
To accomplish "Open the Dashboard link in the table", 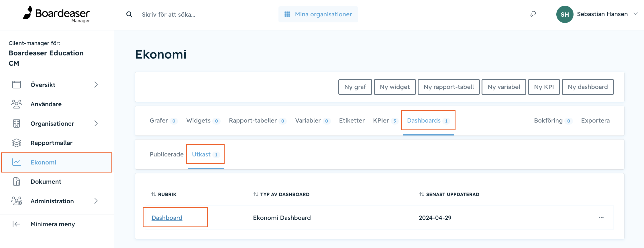I will (x=167, y=218).
